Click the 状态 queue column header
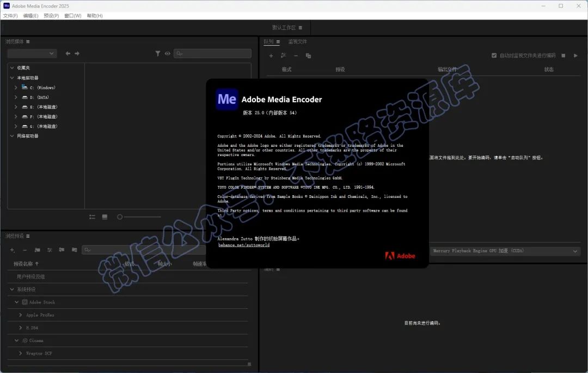This screenshot has height=373, width=588. (549, 70)
